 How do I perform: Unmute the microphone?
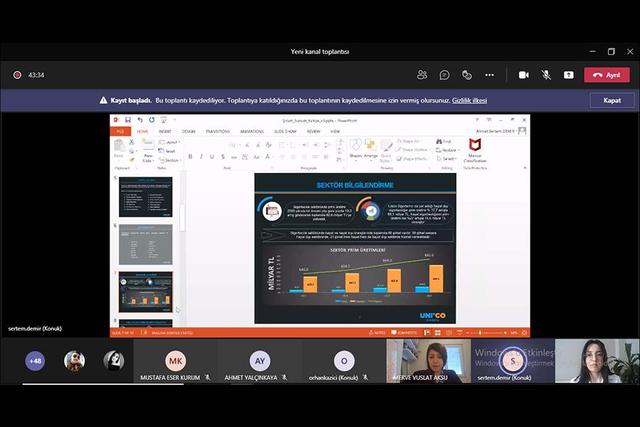click(546, 74)
